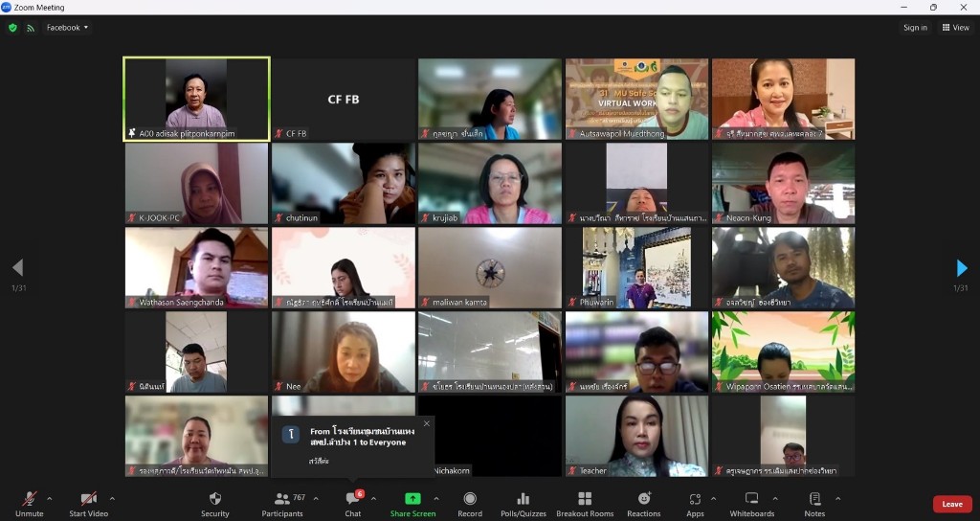Image resolution: width=980 pixels, height=521 pixels.
Task: Open Notes
Action: coord(814,504)
